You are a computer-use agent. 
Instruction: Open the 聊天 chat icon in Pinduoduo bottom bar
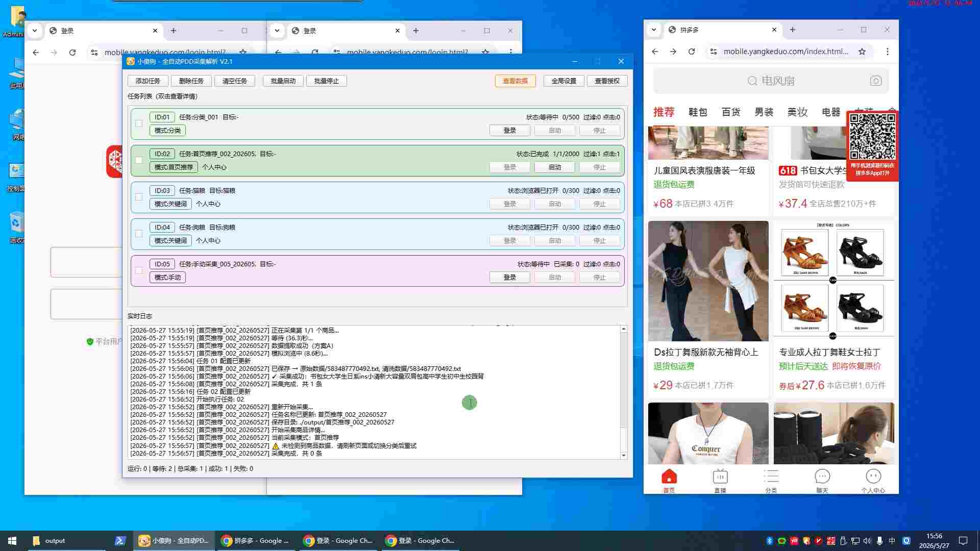pyautogui.click(x=822, y=481)
